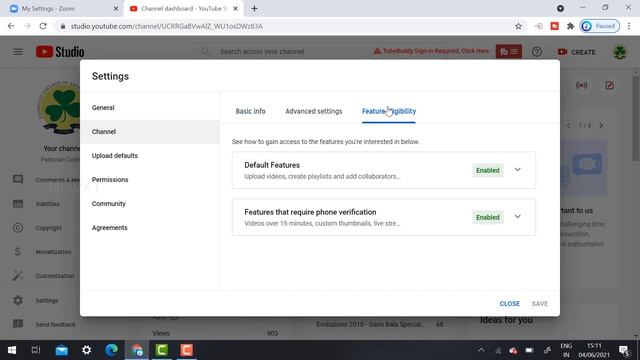Click Enabled badge for Default Features

pyautogui.click(x=488, y=170)
